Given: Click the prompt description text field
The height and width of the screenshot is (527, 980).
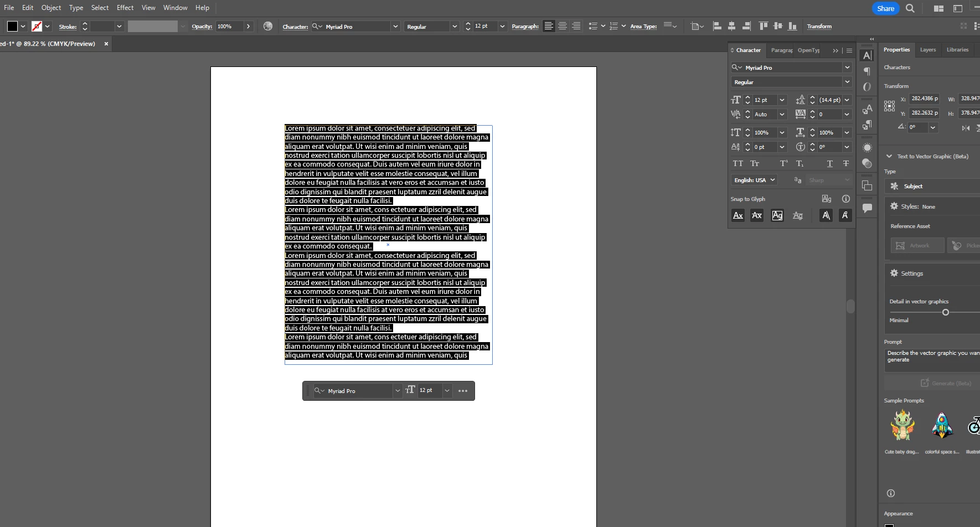Looking at the screenshot, I should 932,360.
